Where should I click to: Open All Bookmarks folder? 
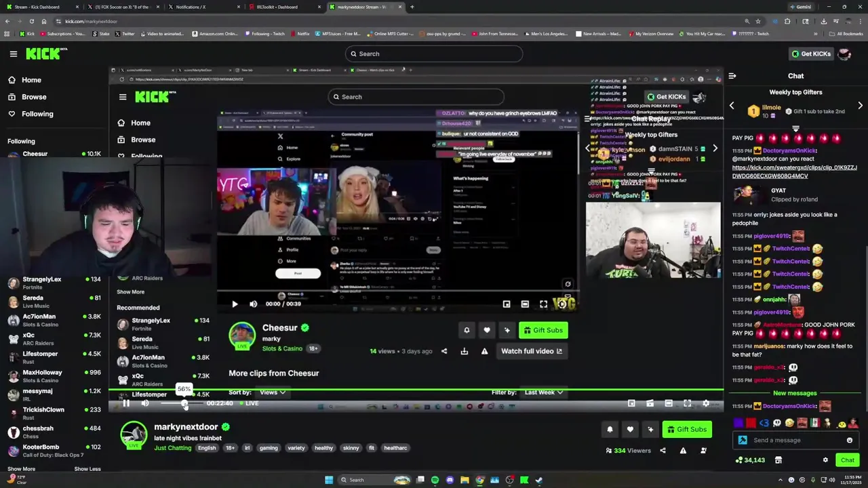click(x=846, y=34)
